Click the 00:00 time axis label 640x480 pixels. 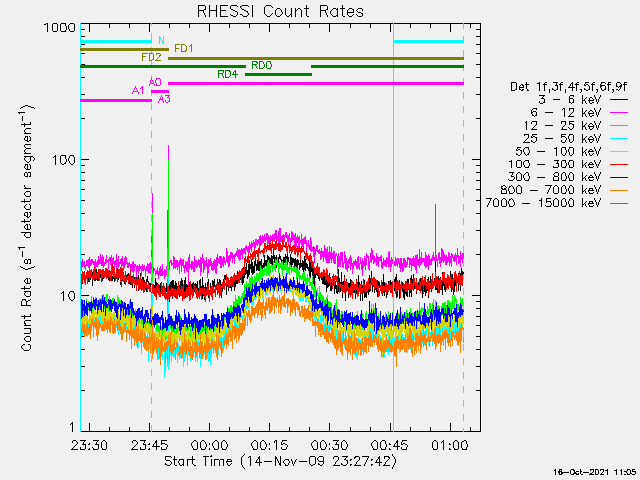(209, 445)
